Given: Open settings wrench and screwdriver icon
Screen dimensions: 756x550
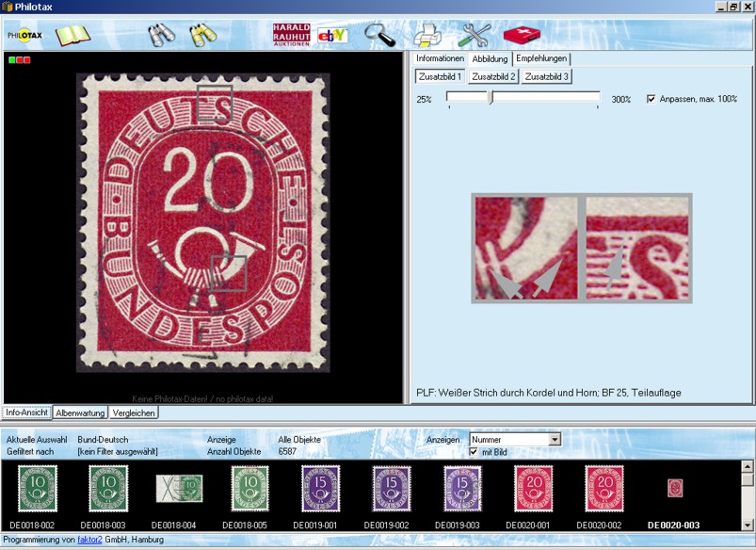Looking at the screenshot, I should pos(475,36).
